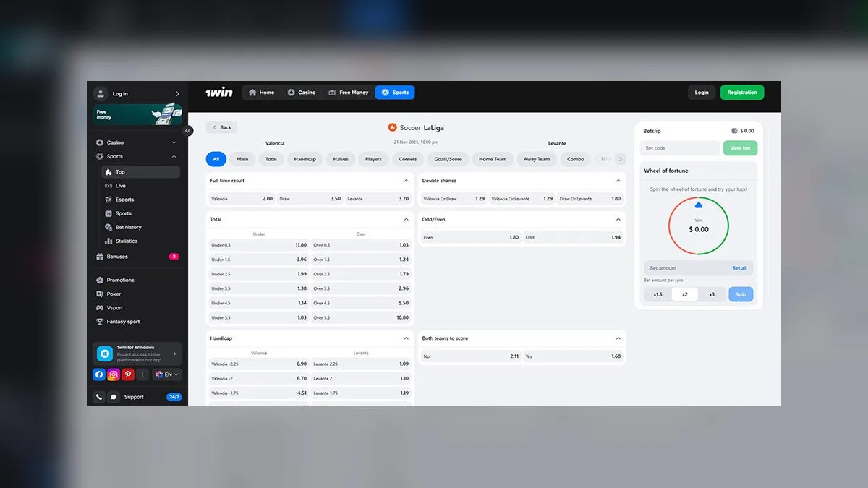
Task: Click the Login button in header
Action: [702, 93]
